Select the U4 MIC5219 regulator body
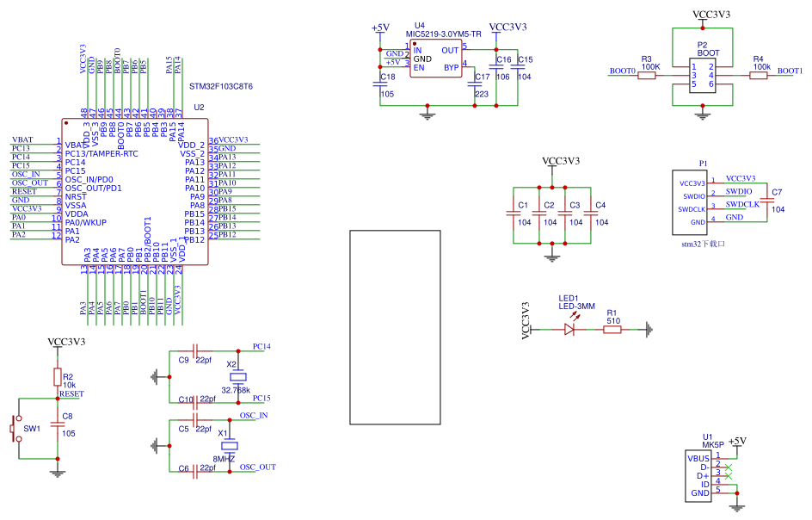The image size is (812, 520). click(435, 58)
